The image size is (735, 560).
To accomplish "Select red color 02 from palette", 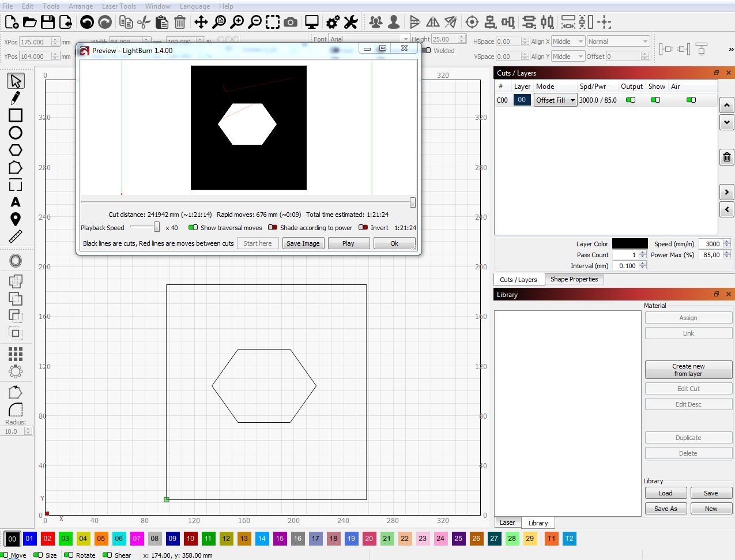I will point(47,538).
